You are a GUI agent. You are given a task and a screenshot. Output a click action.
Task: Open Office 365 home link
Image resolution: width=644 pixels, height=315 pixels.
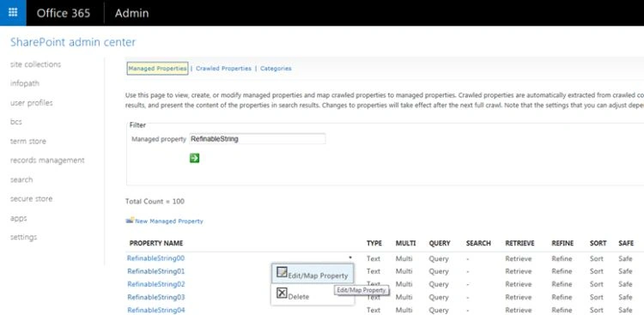(x=64, y=13)
